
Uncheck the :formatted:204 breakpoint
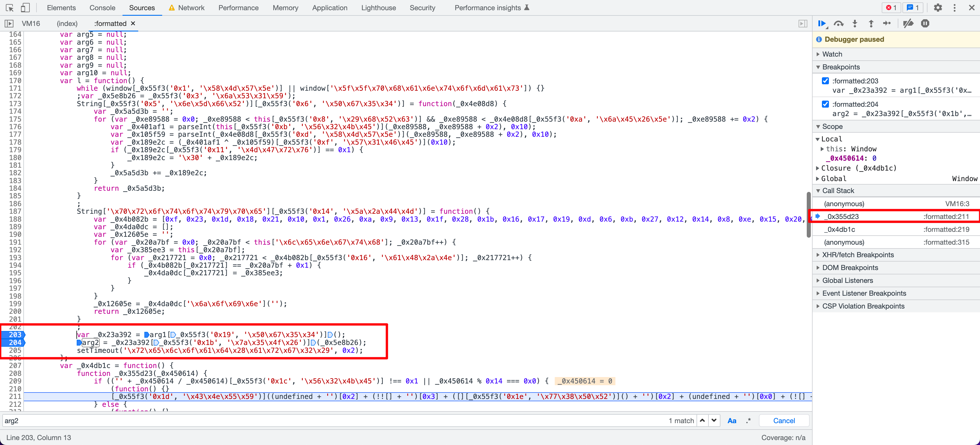point(825,104)
